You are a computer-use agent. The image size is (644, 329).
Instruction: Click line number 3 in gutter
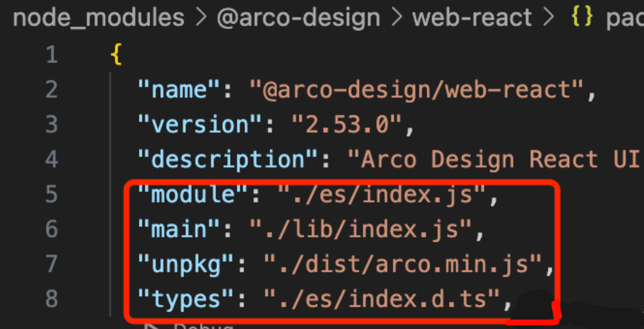[51, 125]
